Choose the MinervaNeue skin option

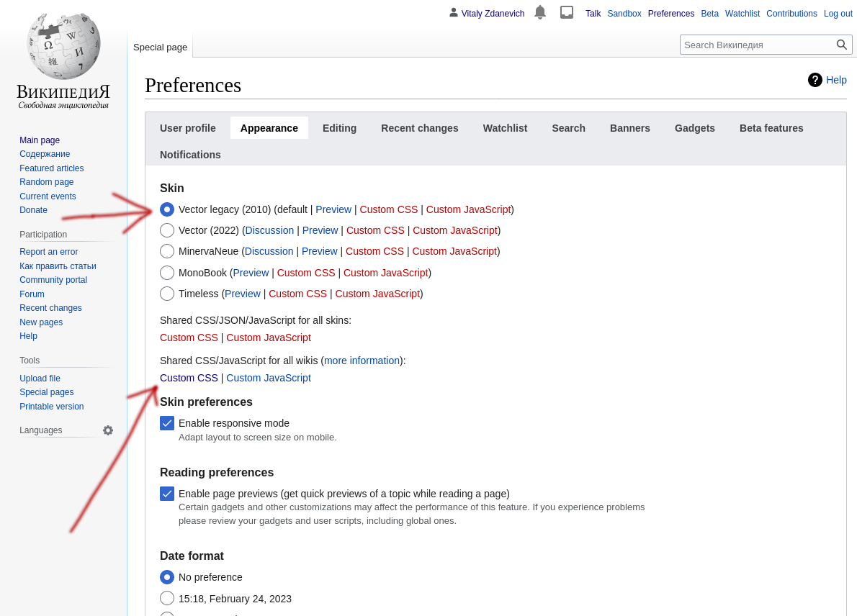pyautogui.click(x=166, y=251)
